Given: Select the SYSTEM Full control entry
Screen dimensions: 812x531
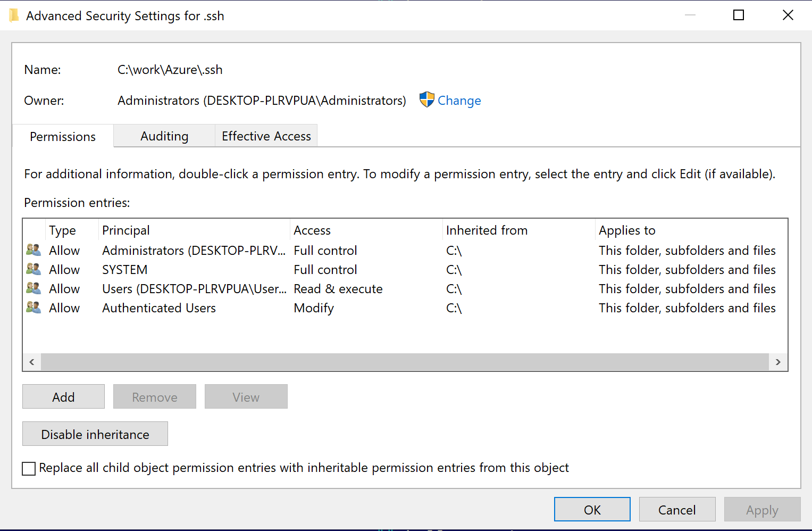Looking at the screenshot, I should 213,269.
